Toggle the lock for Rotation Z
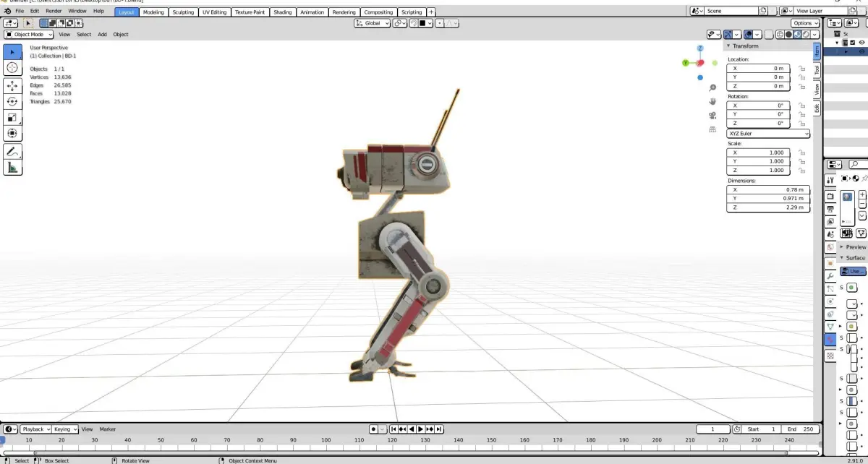Screen dimensions: 868x464 coord(801,123)
